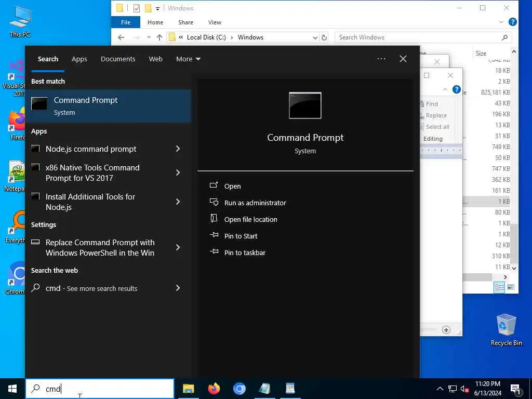Open Explorer quick access toolbar dropdown

pyautogui.click(x=157, y=8)
